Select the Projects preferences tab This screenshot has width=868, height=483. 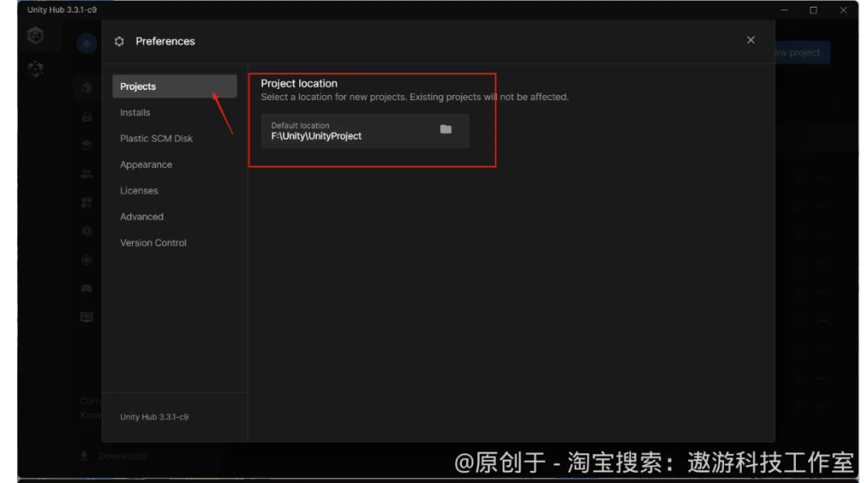coord(175,86)
